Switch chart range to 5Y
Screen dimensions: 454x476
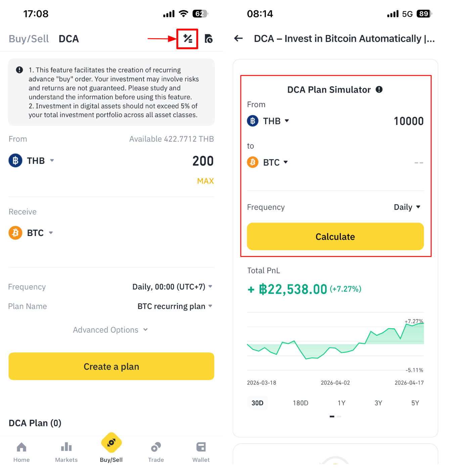[x=415, y=403]
